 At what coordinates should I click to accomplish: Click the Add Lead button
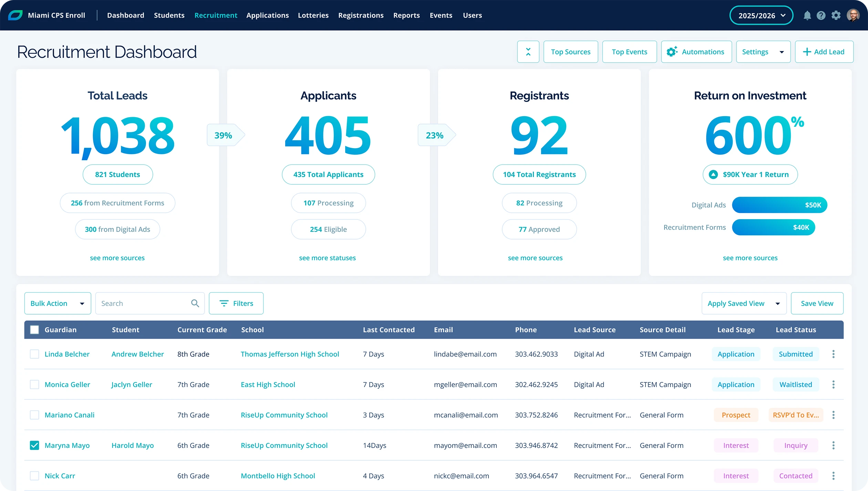point(824,52)
